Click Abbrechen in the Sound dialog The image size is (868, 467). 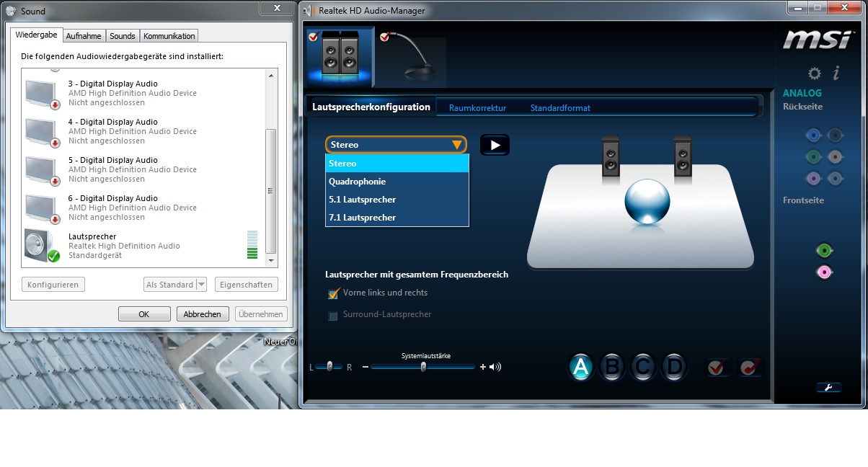coord(203,314)
